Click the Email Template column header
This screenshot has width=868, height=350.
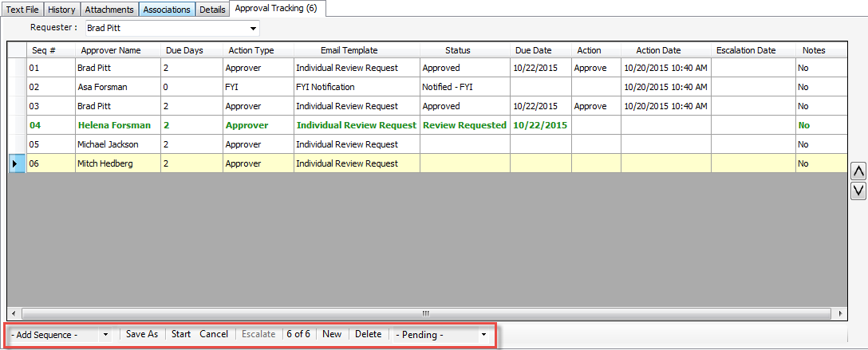pyautogui.click(x=357, y=50)
